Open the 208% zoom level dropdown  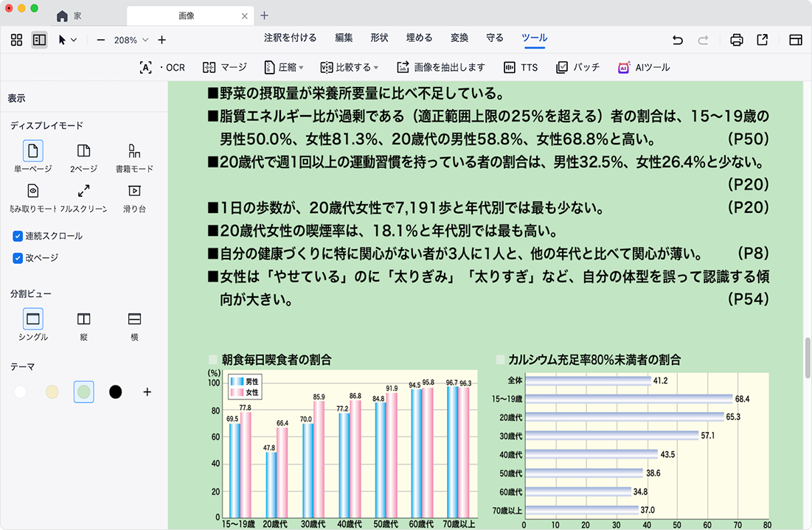[x=131, y=40]
